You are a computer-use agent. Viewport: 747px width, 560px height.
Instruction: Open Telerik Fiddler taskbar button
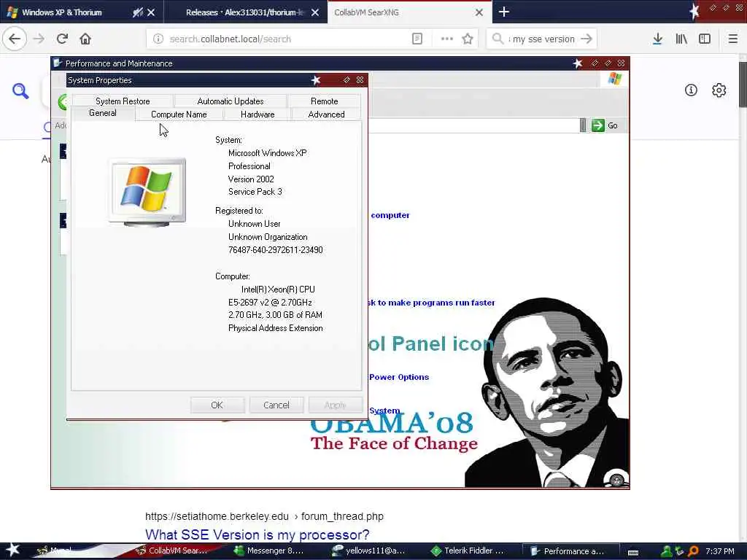(x=468, y=551)
